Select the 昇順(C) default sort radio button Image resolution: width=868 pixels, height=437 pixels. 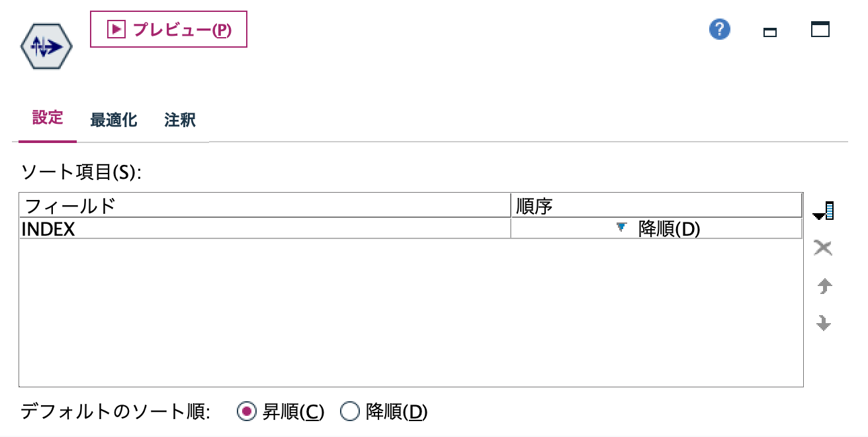(247, 411)
